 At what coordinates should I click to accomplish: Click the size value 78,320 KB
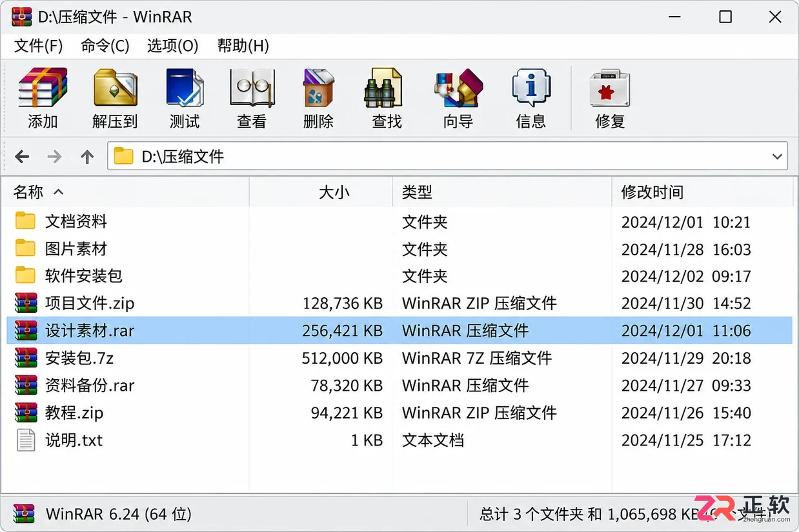point(347,385)
